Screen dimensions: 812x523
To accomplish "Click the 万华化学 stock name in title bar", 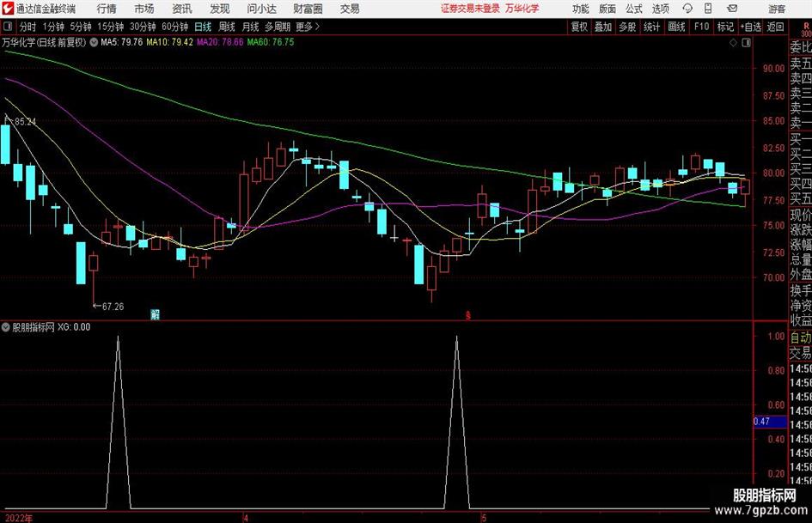I will pyautogui.click(x=522, y=9).
